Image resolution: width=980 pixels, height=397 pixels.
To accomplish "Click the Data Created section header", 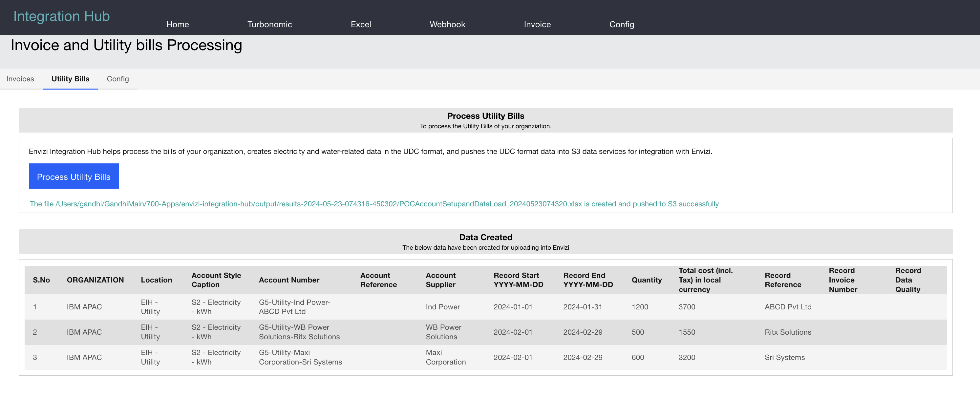I will (x=485, y=237).
